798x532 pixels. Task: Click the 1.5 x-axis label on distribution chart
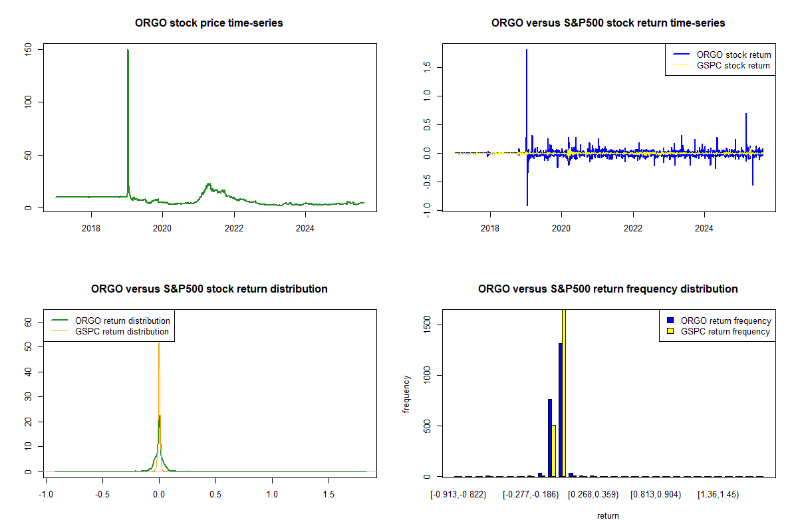(329, 495)
